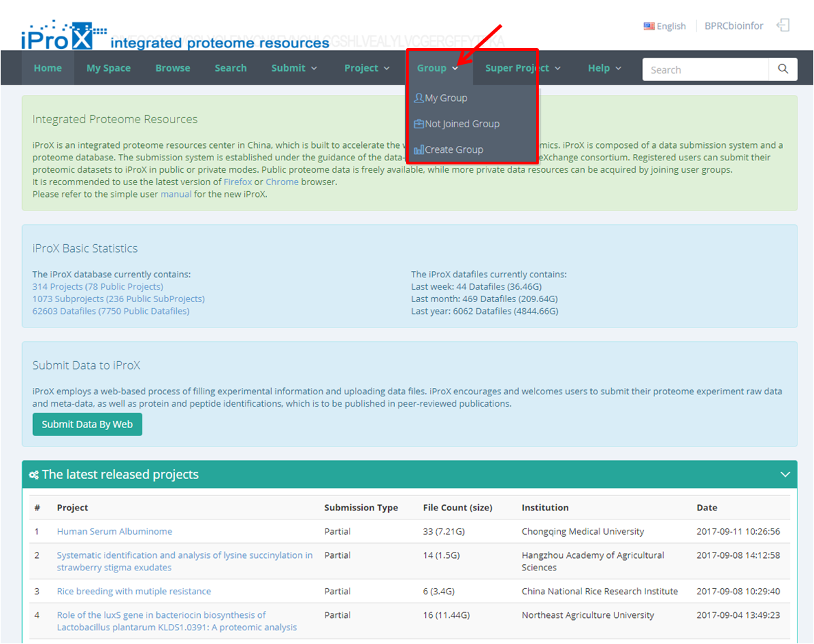Click the iProX Basic Statistics heading

[85, 248]
